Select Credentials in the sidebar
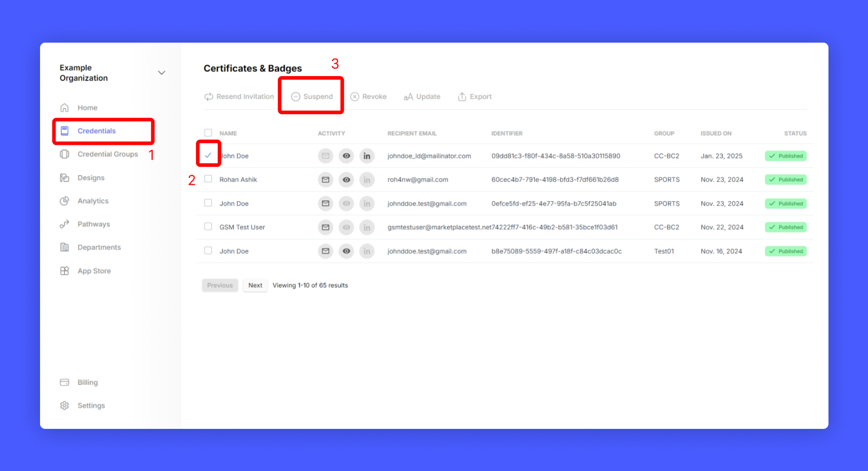 [x=97, y=131]
